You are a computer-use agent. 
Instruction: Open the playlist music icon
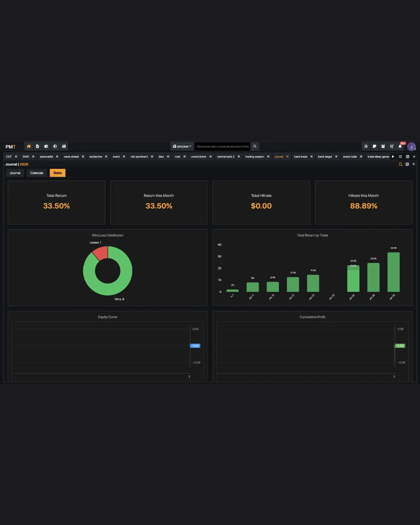pos(392,146)
